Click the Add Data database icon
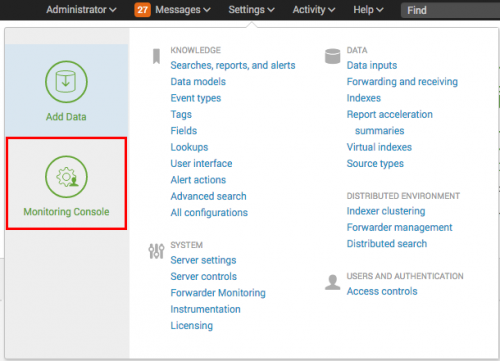The width and height of the screenshot is (500, 361). (x=66, y=82)
